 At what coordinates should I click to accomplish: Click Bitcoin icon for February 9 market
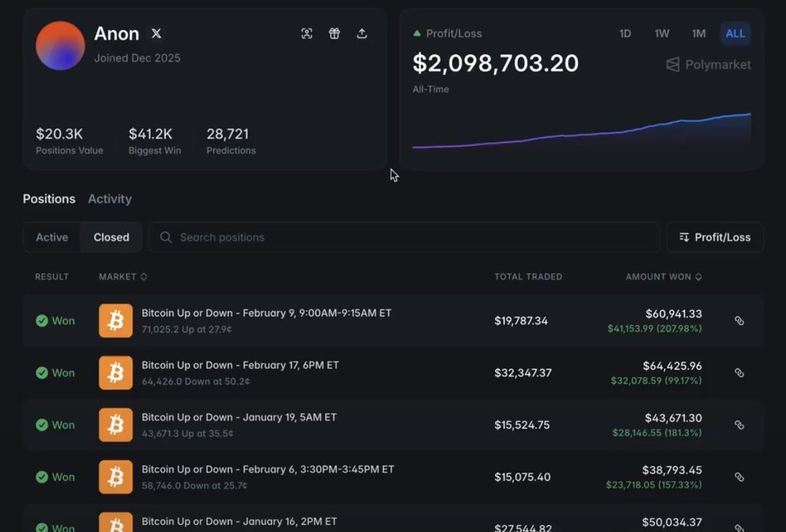pyautogui.click(x=116, y=320)
